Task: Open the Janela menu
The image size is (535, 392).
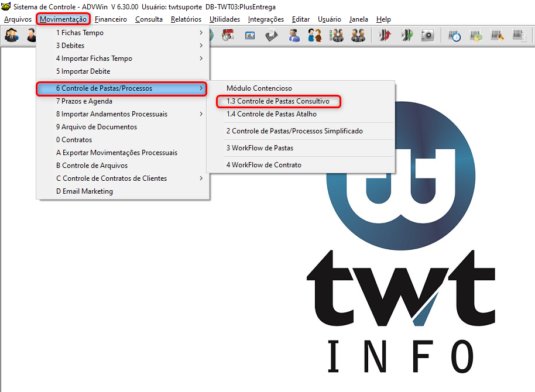Action: 359,19
